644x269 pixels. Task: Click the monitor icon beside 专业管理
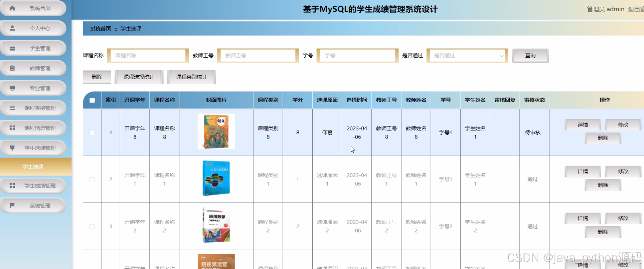(x=12, y=88)
